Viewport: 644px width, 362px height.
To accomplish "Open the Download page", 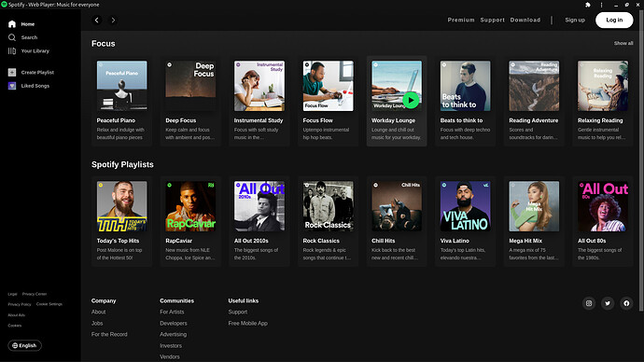I will (525, 20).
